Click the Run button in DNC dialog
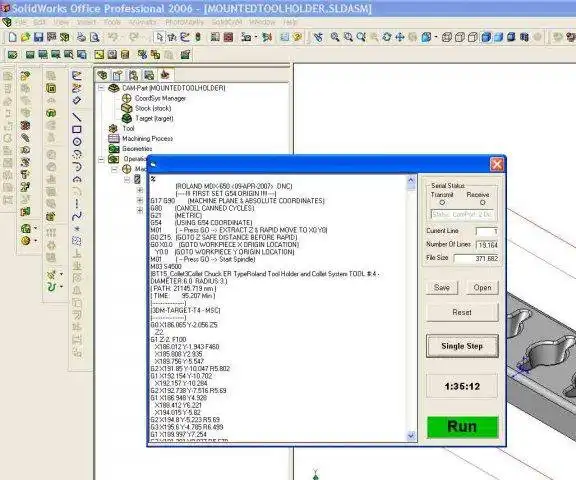Screen dimensions: 576x480 click(462, 427)
